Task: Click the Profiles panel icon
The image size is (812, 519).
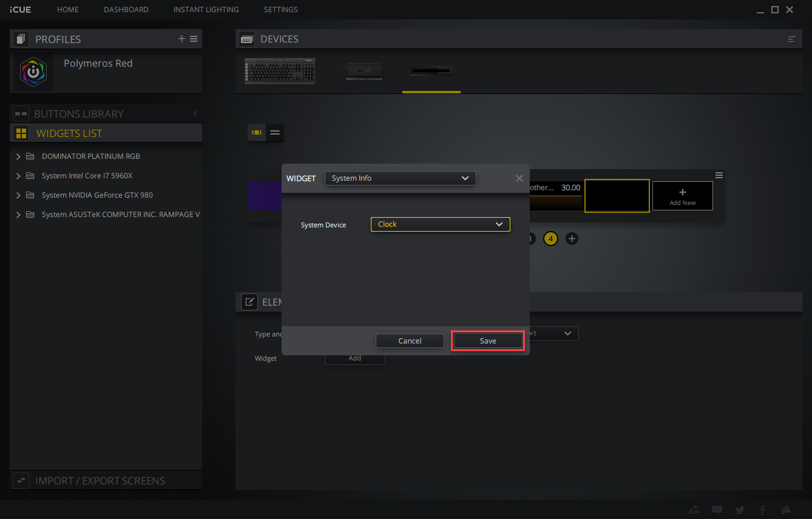Action: [x=21, y=39]
